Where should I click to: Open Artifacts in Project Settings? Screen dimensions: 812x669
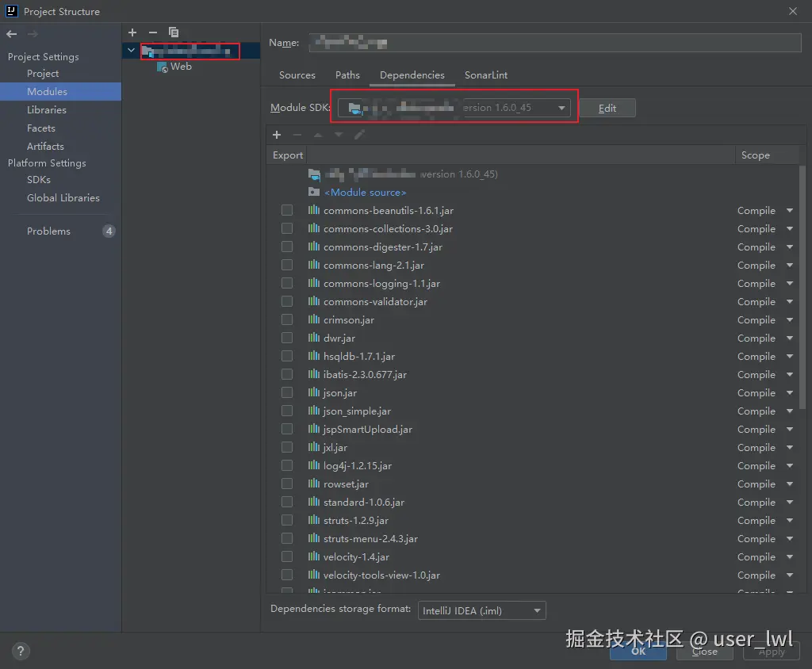pos(45,146)
